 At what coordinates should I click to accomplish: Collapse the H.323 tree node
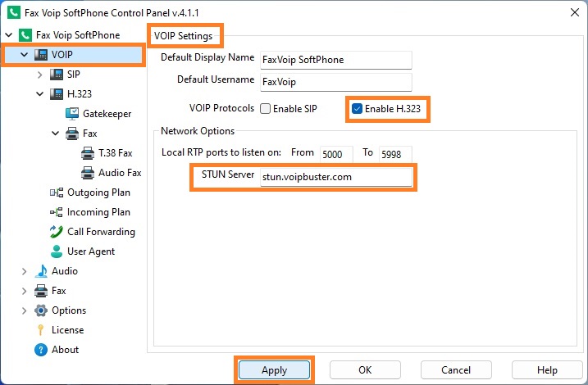[39, 94]
